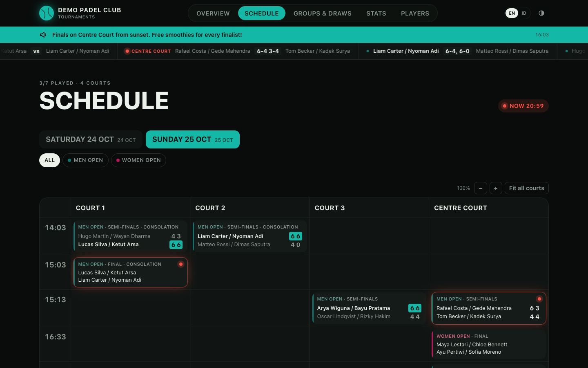588x368 pixels.
Task: Click live indicator on Rafael Costa semi-final card
Action: (x=539, y=299)
